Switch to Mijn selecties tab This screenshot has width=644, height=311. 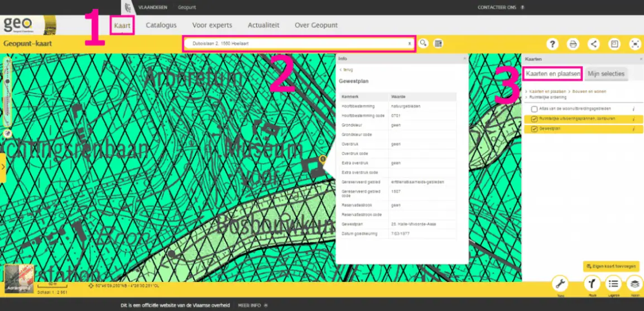click(x=605, y=74)
